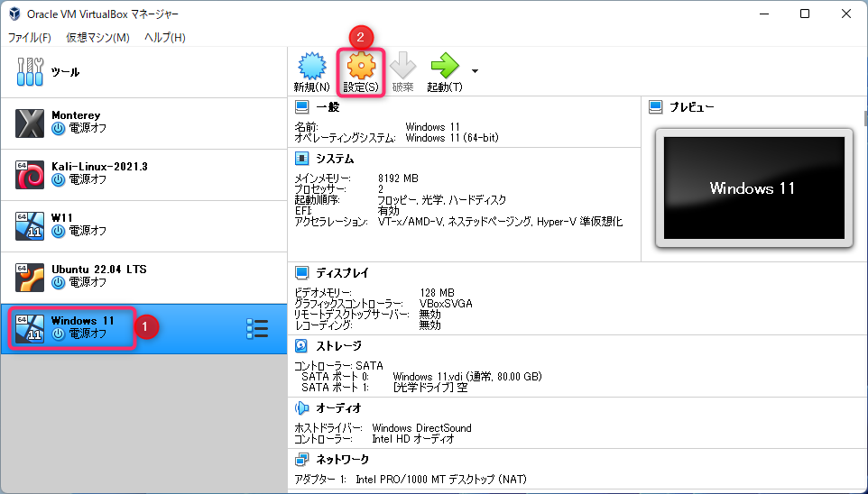The height and width of the screenshot is (494, 868).
Task: Click the 8192 MB main memory value
Action: (x=398, y=178)
